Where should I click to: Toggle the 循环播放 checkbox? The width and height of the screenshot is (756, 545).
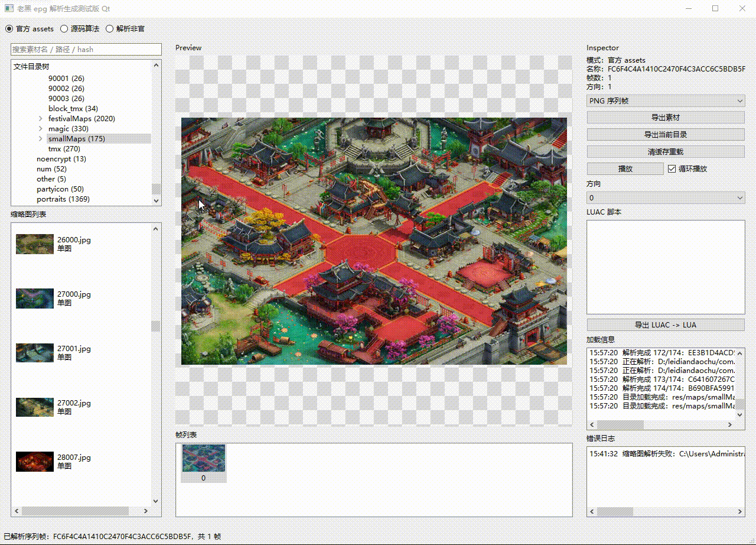[687, 168]
